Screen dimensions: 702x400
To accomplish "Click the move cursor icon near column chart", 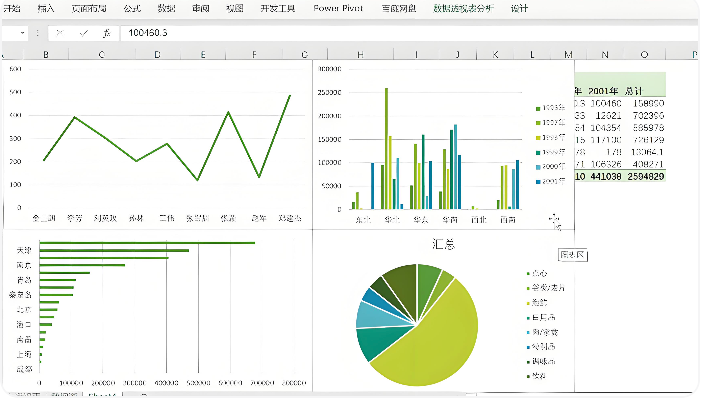I will click(555, 220).
